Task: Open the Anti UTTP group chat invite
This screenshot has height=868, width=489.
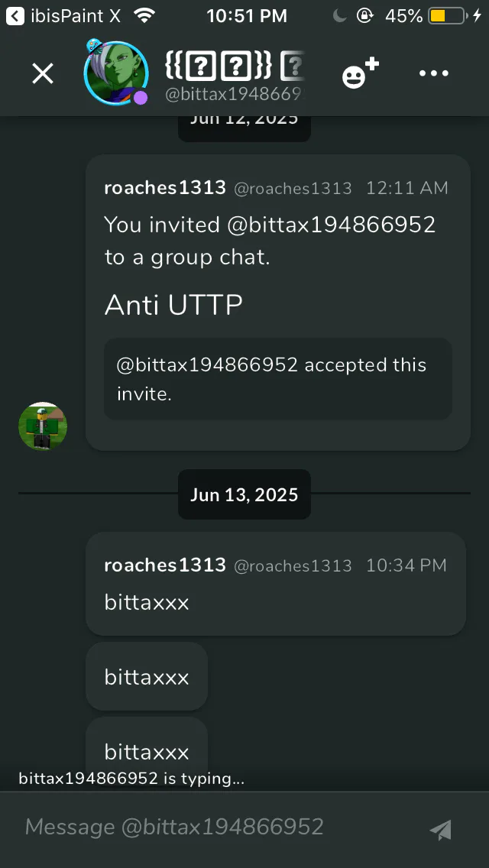Action: tap(173, 304)
